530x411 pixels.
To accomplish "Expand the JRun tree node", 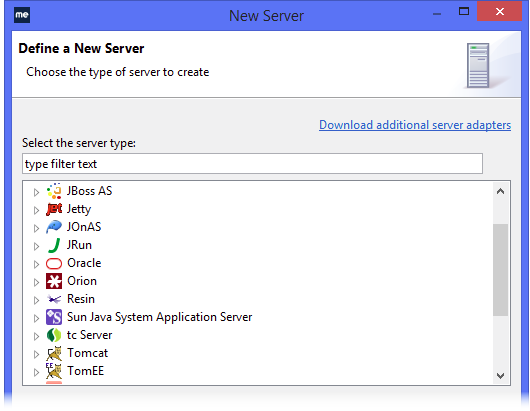I will pos(36,246).
